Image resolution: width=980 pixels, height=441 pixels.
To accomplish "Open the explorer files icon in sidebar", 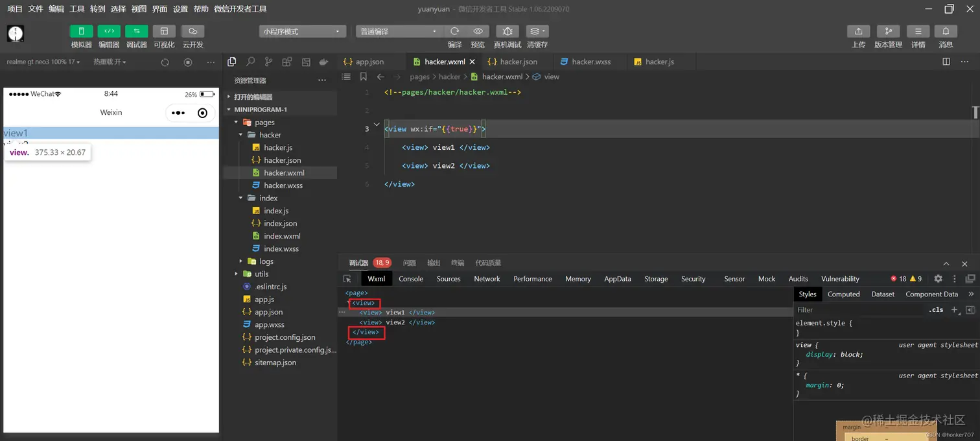I will (x=231, y=62).
